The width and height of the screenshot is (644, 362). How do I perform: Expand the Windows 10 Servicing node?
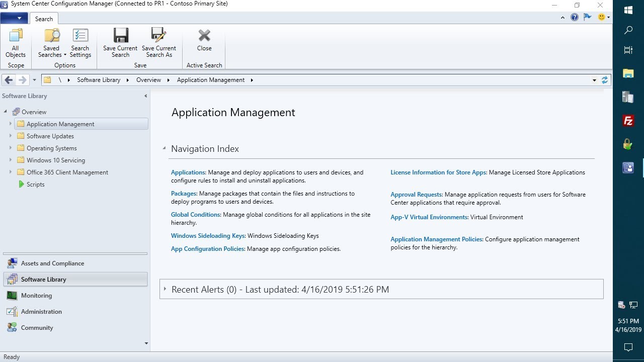click(10, 160)
